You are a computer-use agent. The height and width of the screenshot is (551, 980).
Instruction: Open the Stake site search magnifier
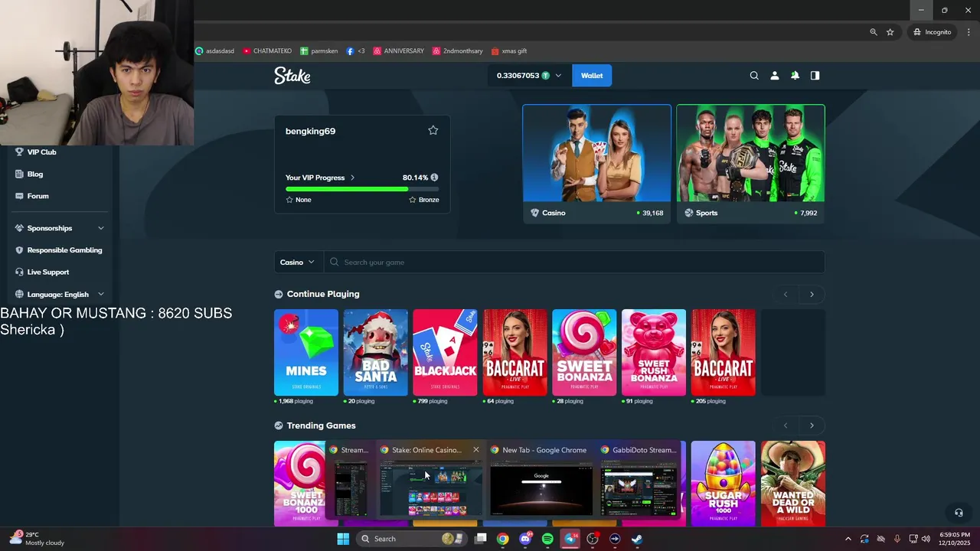click(x=754, y=76)
